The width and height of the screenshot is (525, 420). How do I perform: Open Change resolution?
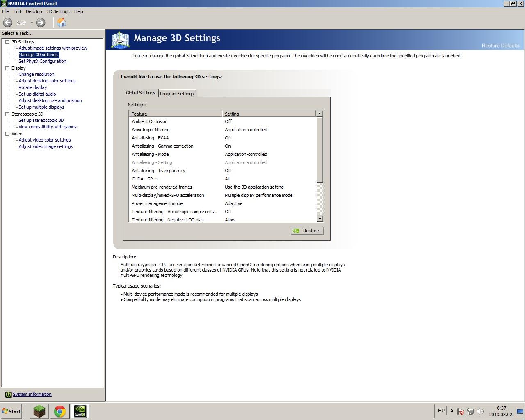point(37,74)
